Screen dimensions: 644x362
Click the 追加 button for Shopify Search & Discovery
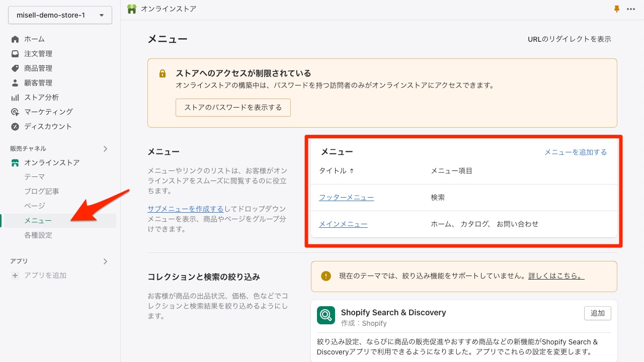click(x=598, y=313)
